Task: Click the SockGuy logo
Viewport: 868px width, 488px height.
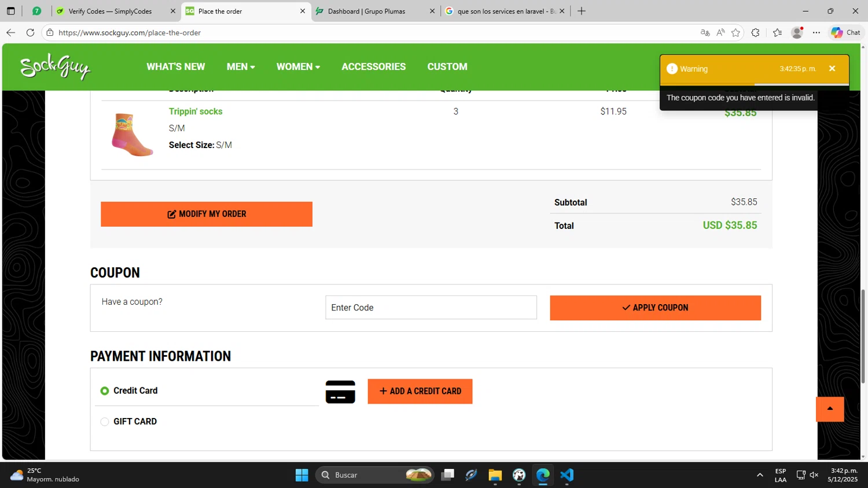Action: pos(56,67)
